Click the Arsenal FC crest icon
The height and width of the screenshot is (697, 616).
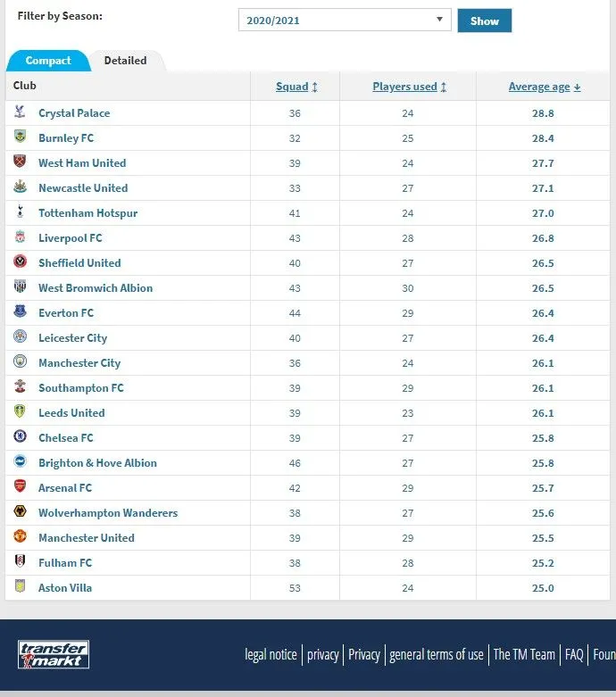tap(20, 487)
